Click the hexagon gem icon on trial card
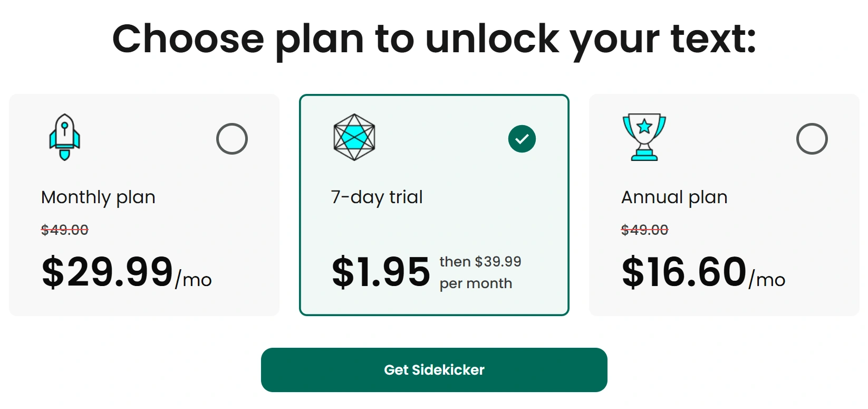This screenshot has height=409, width=868. [354, 137]
